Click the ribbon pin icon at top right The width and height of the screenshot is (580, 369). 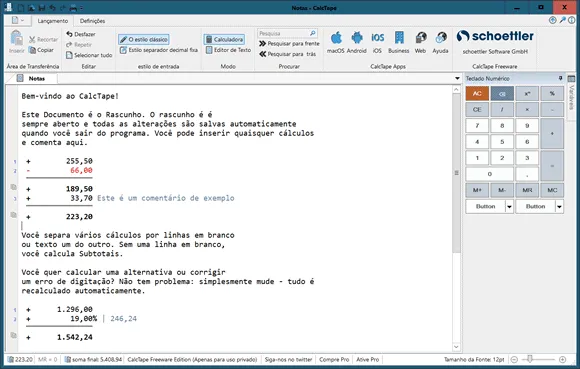click(563, 20)
